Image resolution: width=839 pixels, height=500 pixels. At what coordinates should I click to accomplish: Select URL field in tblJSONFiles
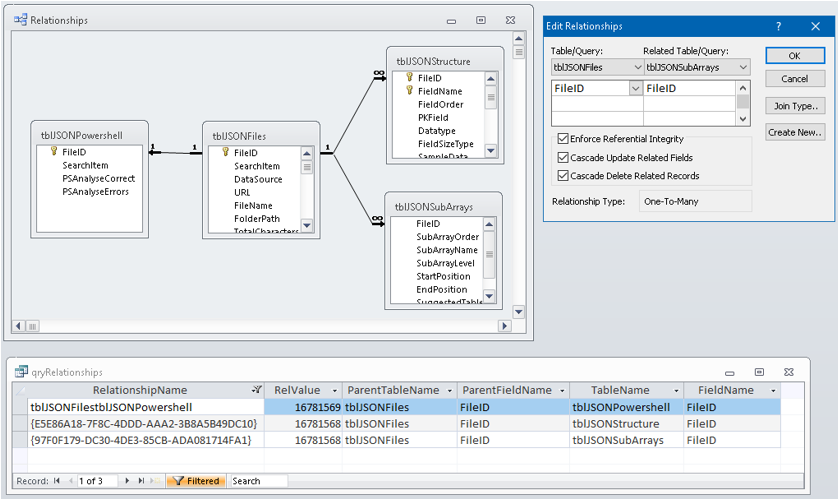tap(242, 192)
